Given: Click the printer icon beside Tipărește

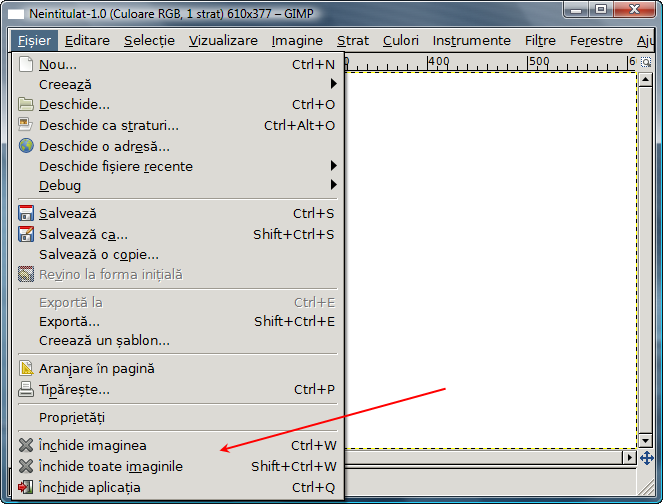Looking at the screenshot, I should point(26,390).
